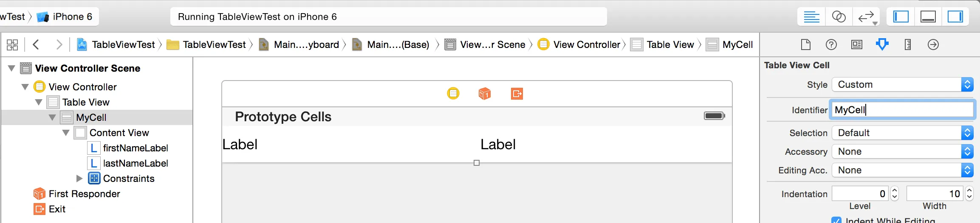Open the Quick Help inspector
The height and width of the screenshot is (223, 980).
[x=831, y=45]
